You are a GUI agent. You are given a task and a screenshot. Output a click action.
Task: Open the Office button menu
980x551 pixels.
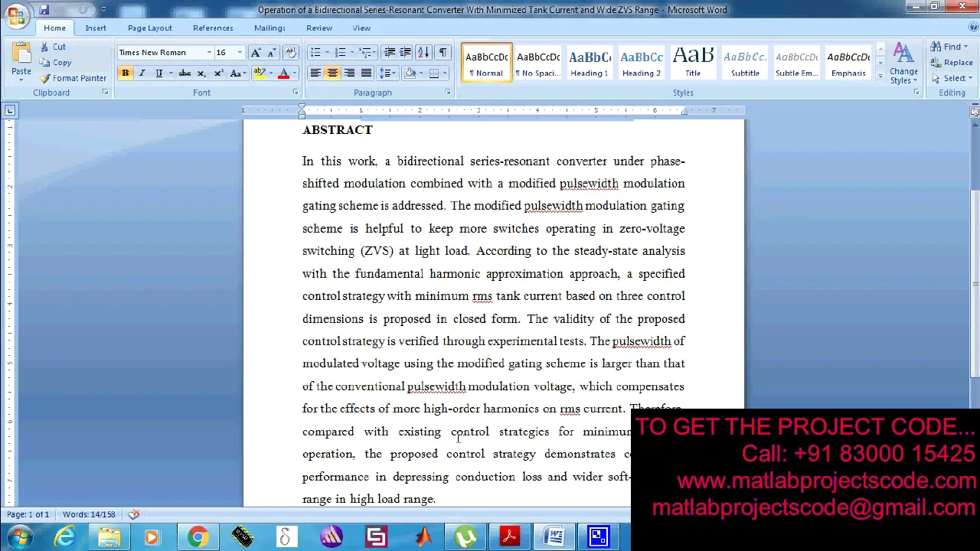tap(15, 14)
